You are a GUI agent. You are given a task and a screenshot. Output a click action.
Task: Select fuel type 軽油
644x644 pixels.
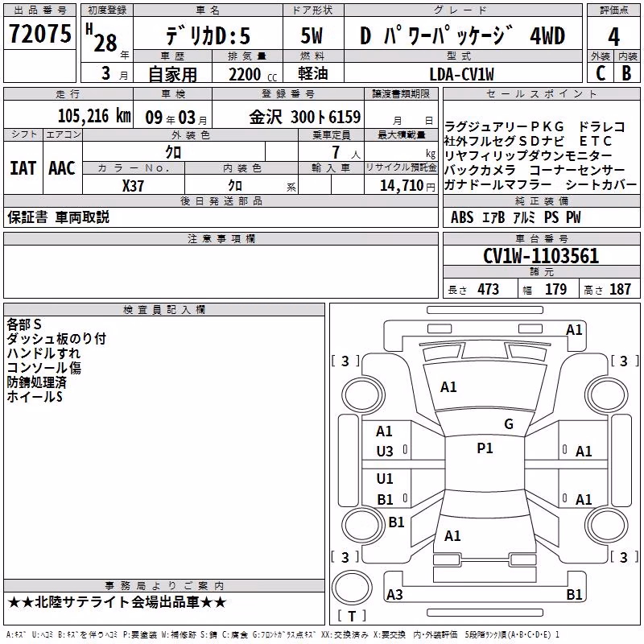(x=312, y=73)
